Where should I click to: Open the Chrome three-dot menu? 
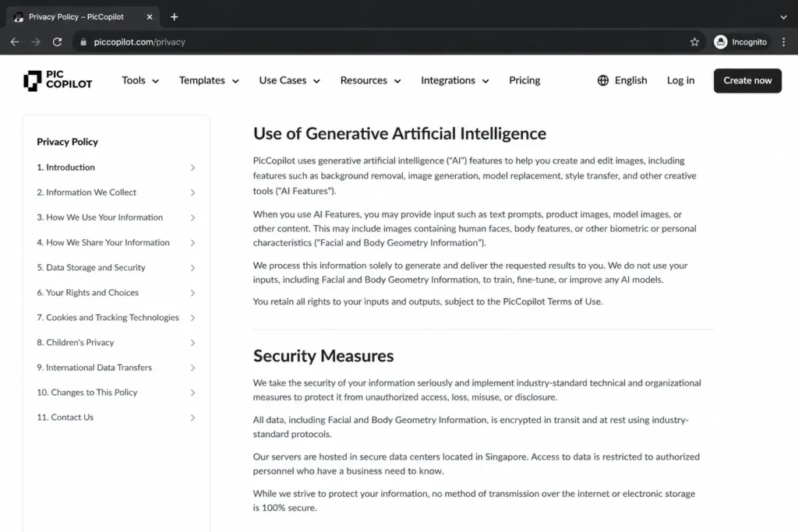[x=784, y=42]
